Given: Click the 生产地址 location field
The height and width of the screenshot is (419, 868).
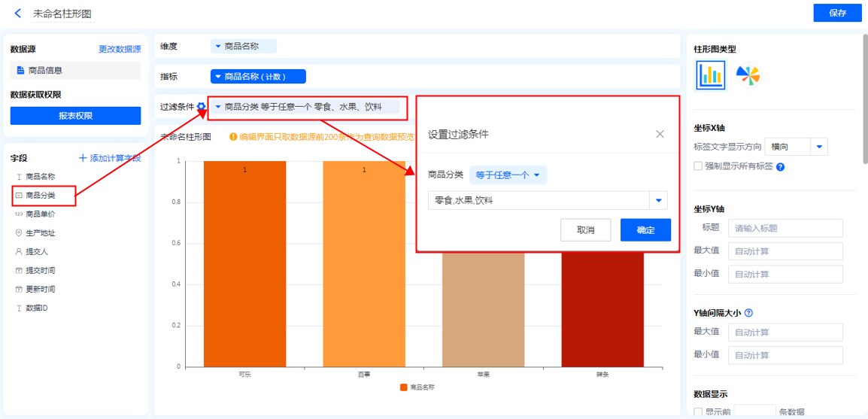Looking at the screenshot, I should pyautogui.click(x=40, y=233).
